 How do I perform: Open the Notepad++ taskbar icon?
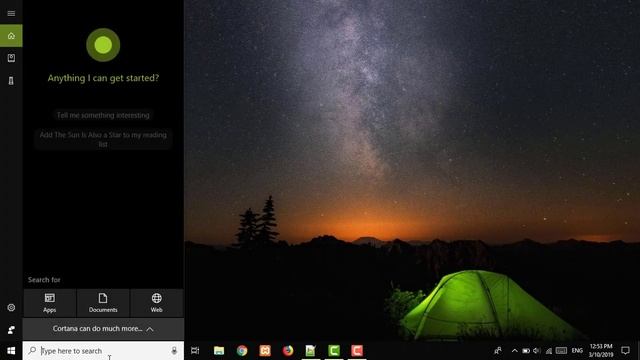click(x=311, y=351)
